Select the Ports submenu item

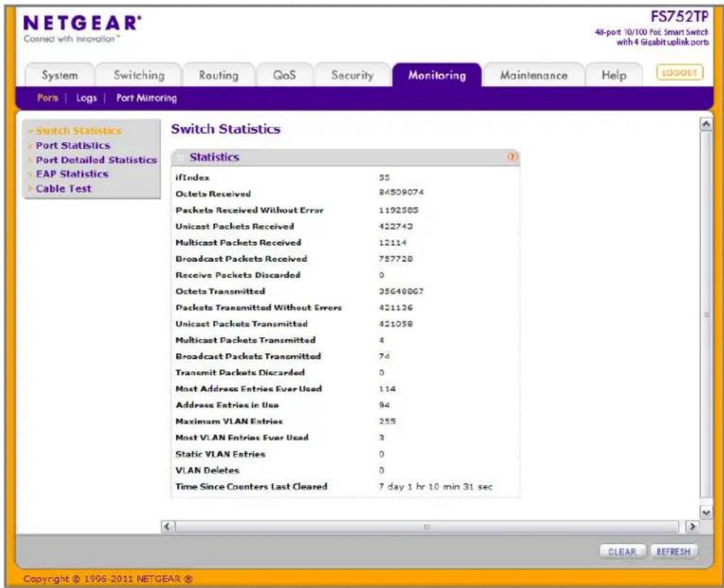(x=48, y=98)
